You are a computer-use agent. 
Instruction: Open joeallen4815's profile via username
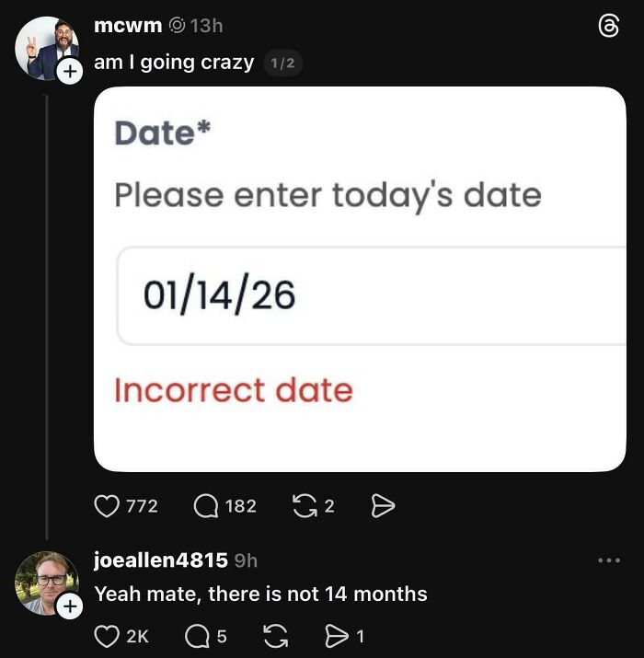(x=161, y=560)
